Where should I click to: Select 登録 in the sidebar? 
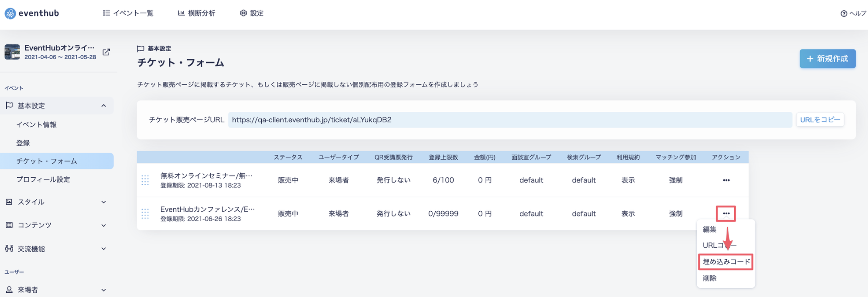coord(23,143)
